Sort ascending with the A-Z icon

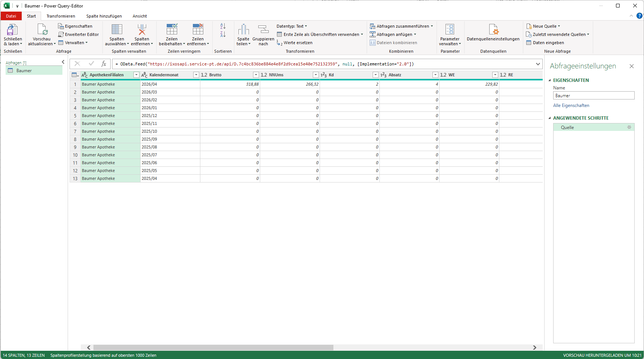click(x=223, y=26)
